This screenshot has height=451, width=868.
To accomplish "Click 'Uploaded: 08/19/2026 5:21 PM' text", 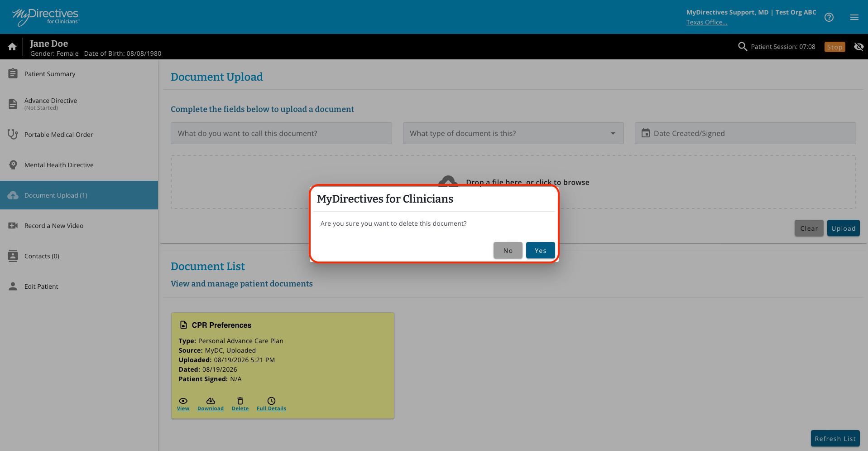I will coord(227,360).
